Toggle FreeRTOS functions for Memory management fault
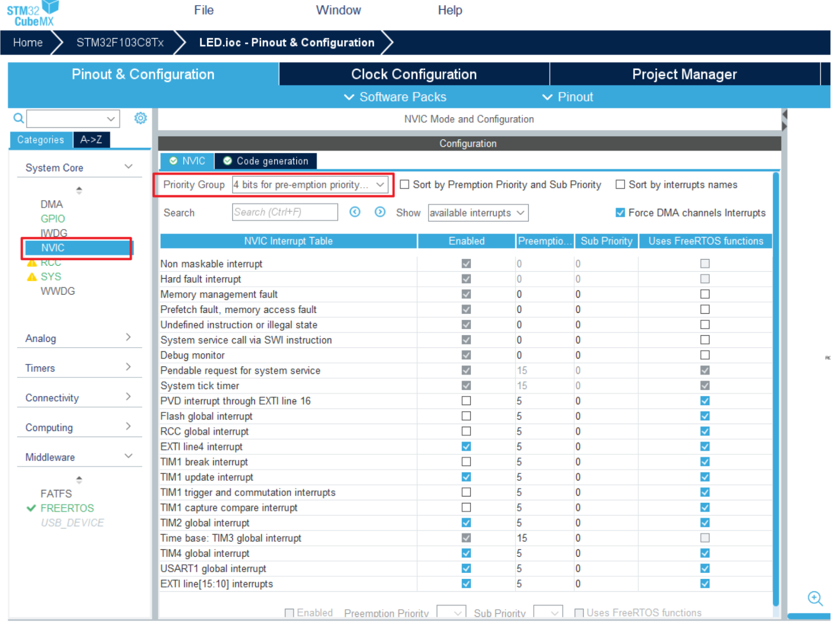This screenshot has height=627, width=840. click(705, 294)
